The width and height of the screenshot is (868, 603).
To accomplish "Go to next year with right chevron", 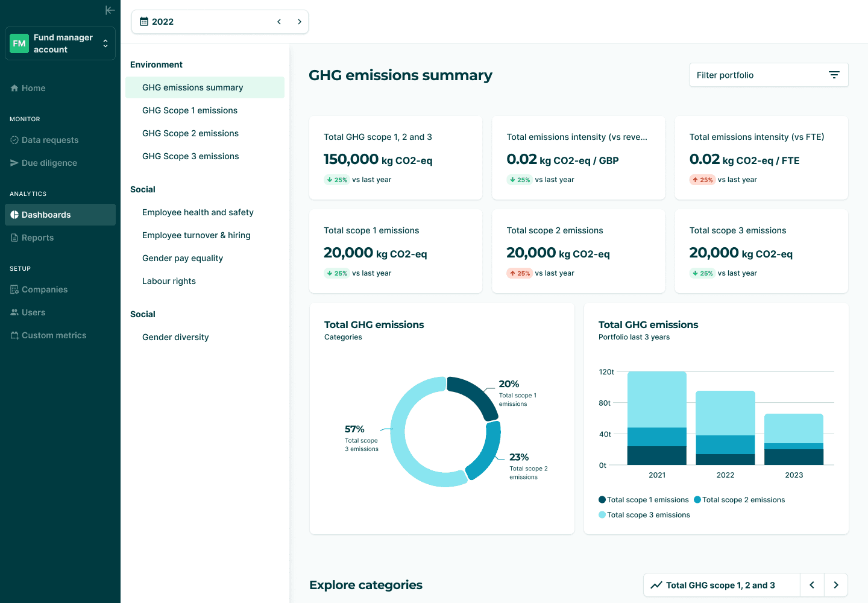I will pyautogui.click(x=300, y=22).
